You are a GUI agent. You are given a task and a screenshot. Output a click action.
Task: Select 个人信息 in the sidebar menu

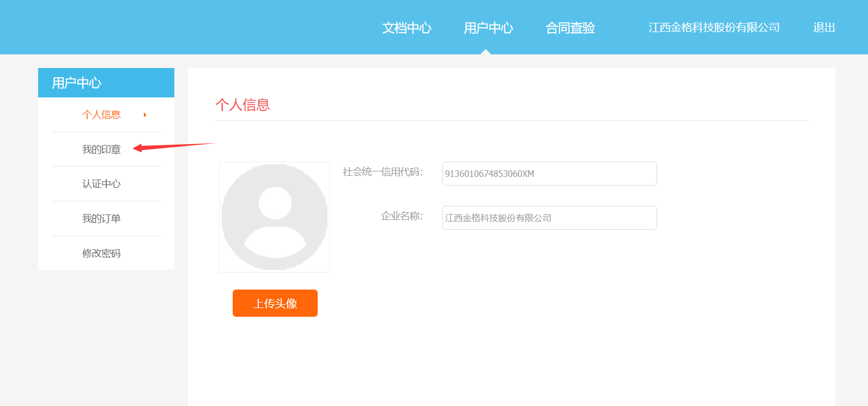[101, 115]
